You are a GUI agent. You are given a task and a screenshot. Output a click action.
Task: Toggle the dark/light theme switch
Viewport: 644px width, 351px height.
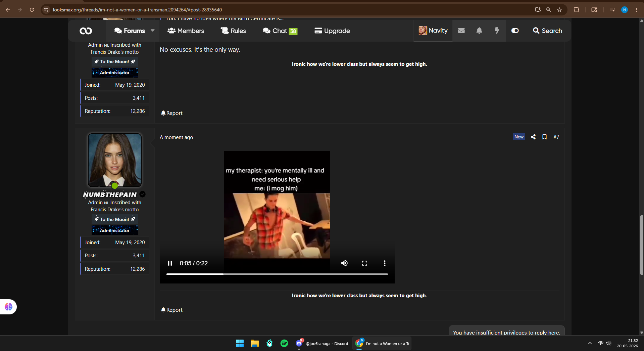515,31
